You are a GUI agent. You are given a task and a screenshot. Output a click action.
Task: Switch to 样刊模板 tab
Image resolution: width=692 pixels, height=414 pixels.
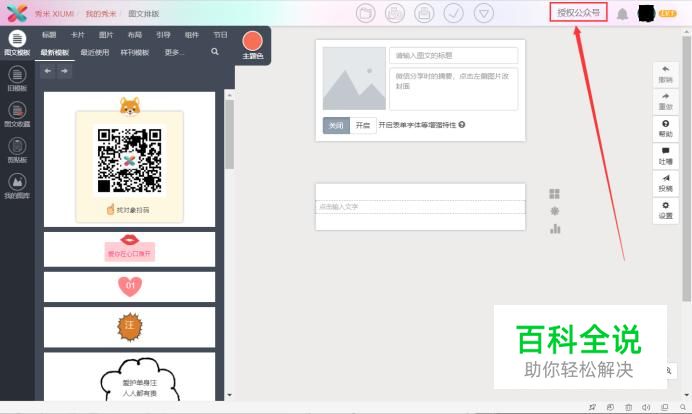(135, 53)
